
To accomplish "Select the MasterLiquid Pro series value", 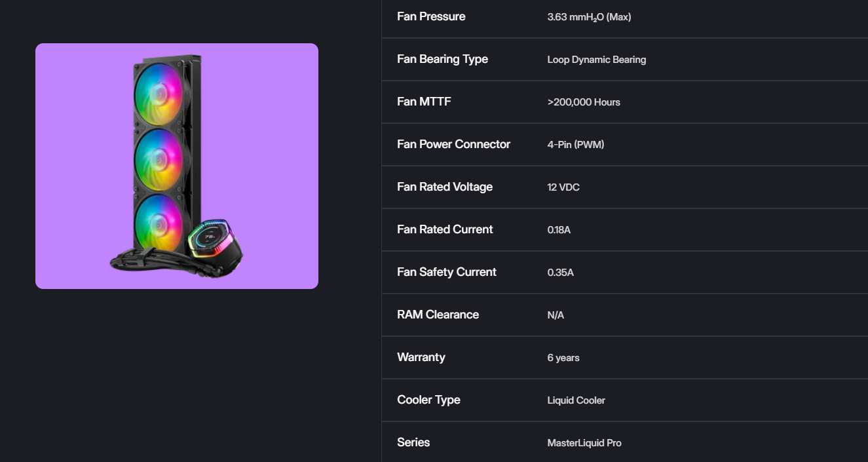I will [x=584, y=443].
